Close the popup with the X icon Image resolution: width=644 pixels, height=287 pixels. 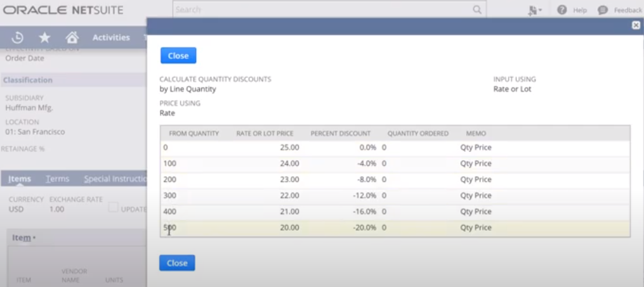tap(636, 25)
